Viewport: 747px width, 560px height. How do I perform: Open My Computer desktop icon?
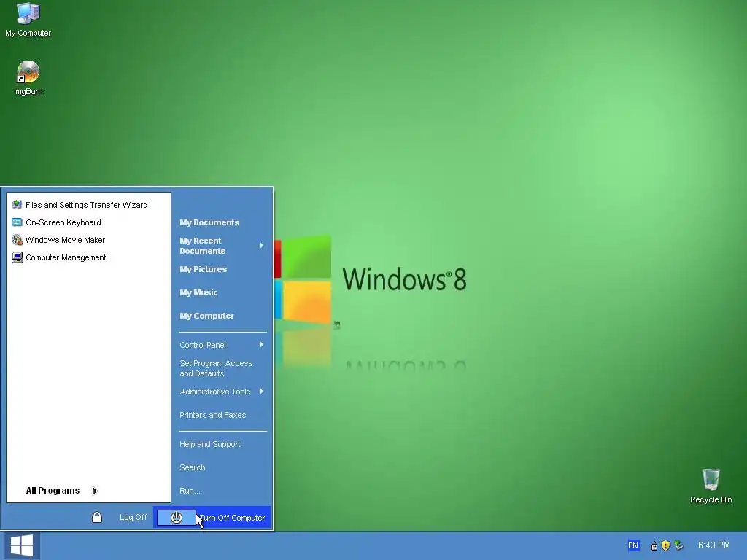point(28,19)
